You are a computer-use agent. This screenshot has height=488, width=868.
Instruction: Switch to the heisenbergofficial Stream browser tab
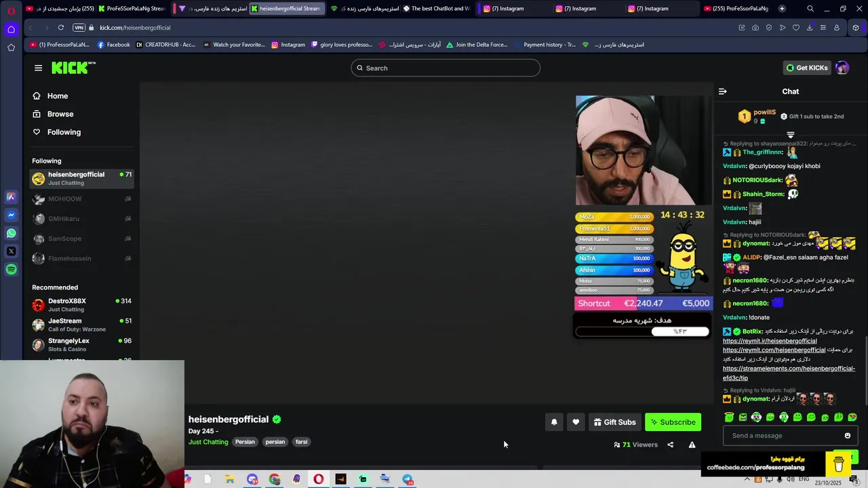286,9
